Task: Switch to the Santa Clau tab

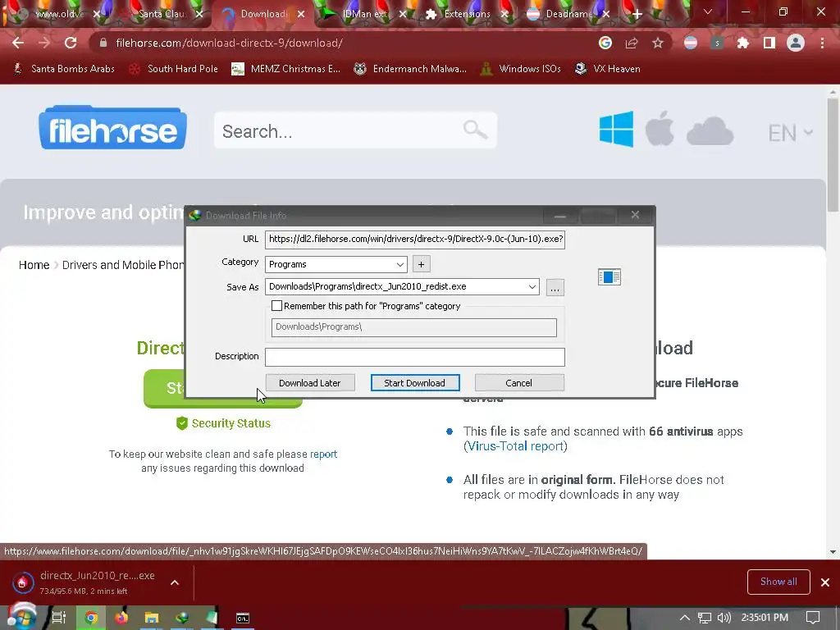Action: coord(161,13)
